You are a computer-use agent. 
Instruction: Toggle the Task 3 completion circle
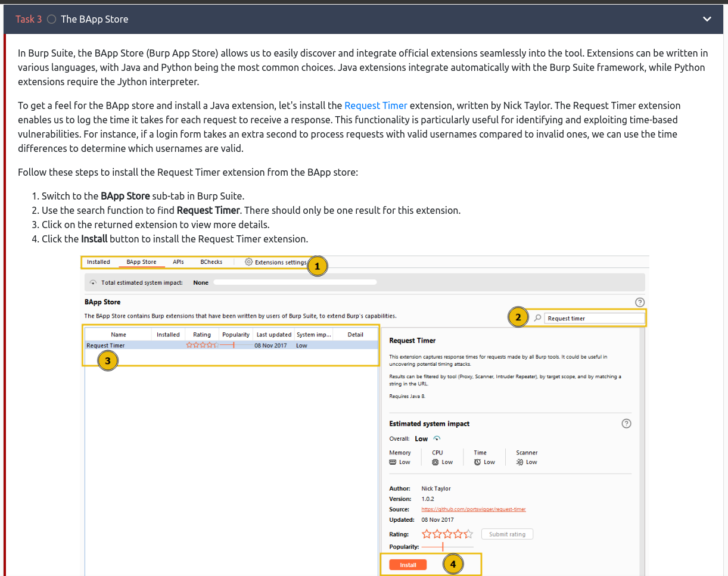(51, 19)
